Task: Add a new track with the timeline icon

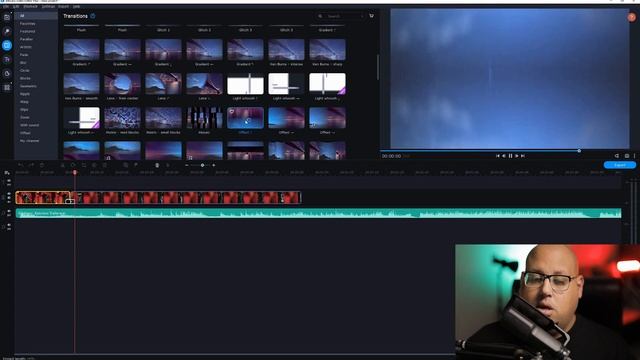Action: [7, 173]
